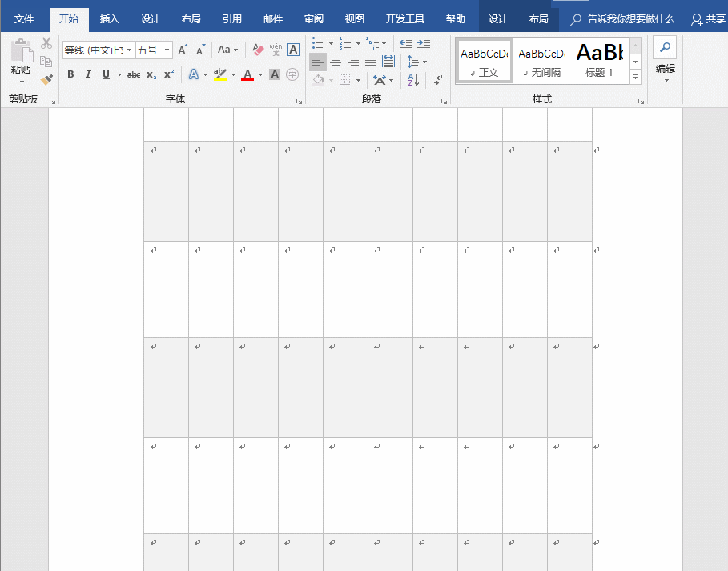
Task: Open the phonetic guide (wén) tool
Action: click(276, 49)
